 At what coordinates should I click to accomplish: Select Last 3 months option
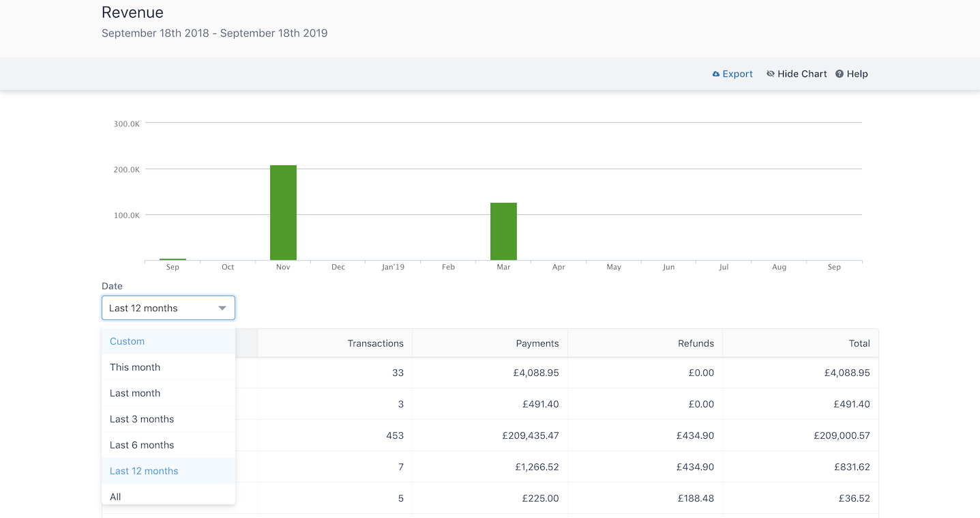point(168,419)
